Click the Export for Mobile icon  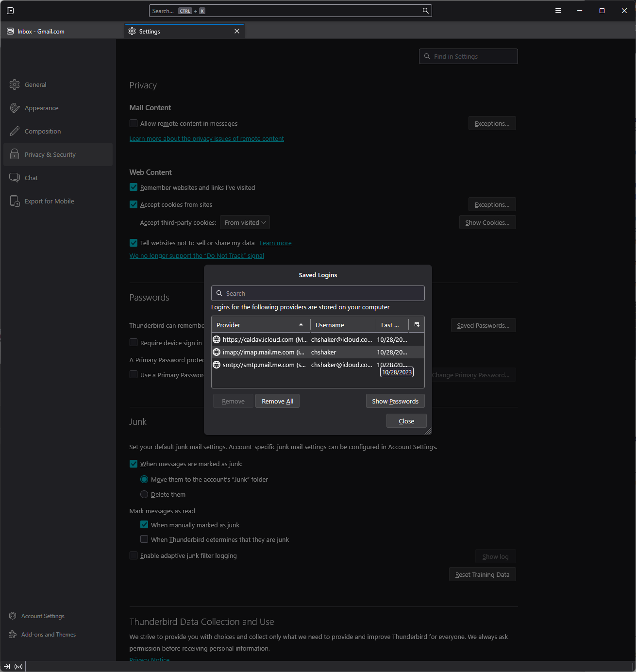click(15, 201)
